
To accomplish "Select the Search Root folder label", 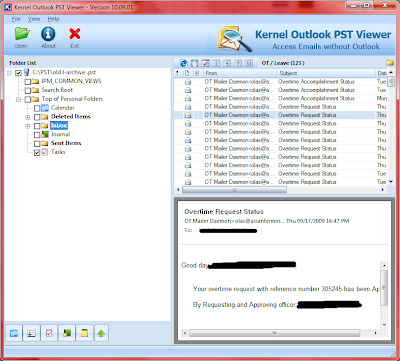I will [x=57, y=90].
